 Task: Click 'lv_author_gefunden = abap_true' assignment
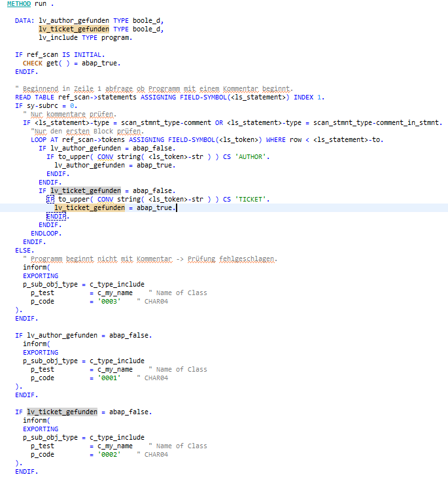pos(113,166)
